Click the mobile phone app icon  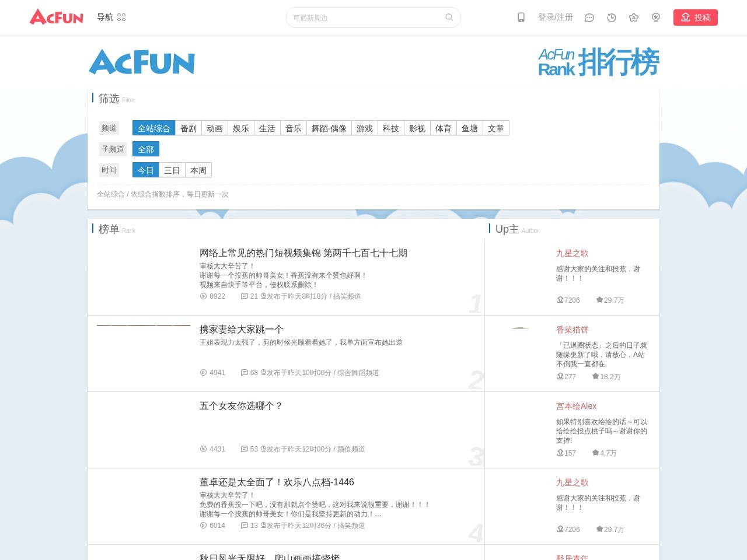pyautogui.click(x=521, y=17)
